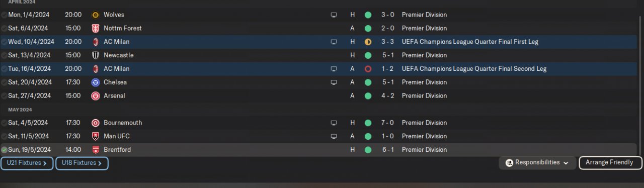Select the Arsenal club badge icon

(x=96, y=96)
